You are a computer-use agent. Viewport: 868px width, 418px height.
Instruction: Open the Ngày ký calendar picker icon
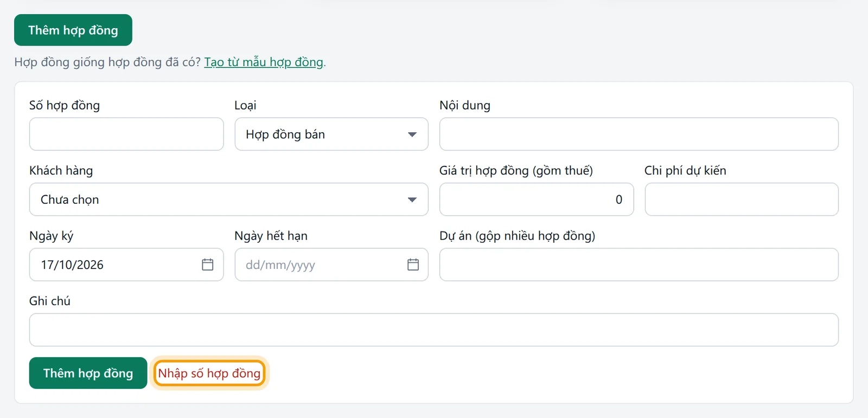tap(207, 265)
